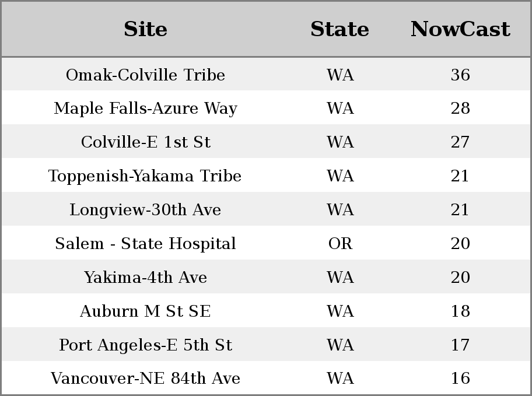
Task: Select the Auburn M St SE site
Action: tap(145, 311)
